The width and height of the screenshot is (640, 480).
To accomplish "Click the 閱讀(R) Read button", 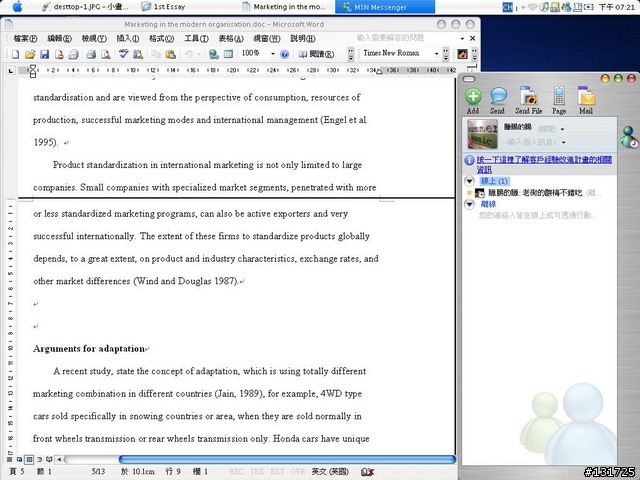I will [x=316, y=54].
